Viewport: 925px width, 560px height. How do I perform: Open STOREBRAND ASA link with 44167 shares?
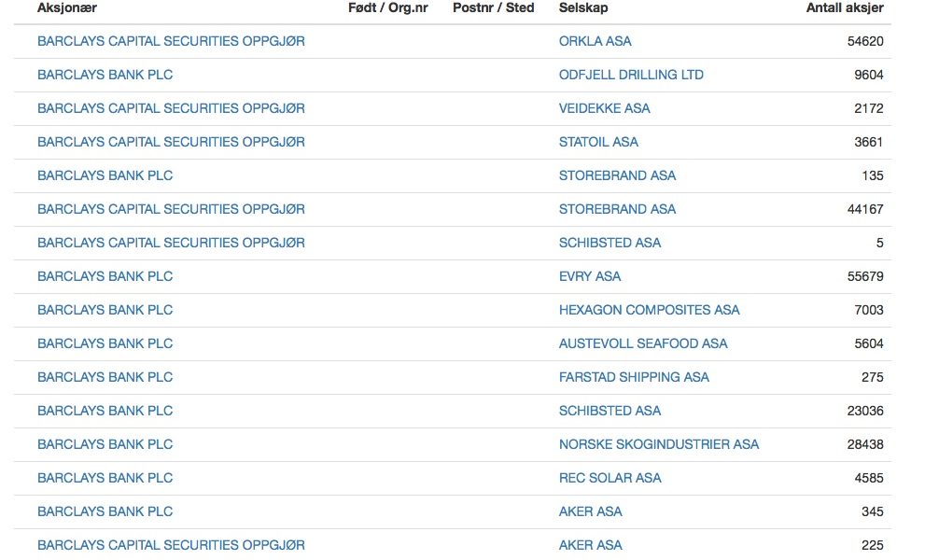pyautogui.click(x=617, y=209)
